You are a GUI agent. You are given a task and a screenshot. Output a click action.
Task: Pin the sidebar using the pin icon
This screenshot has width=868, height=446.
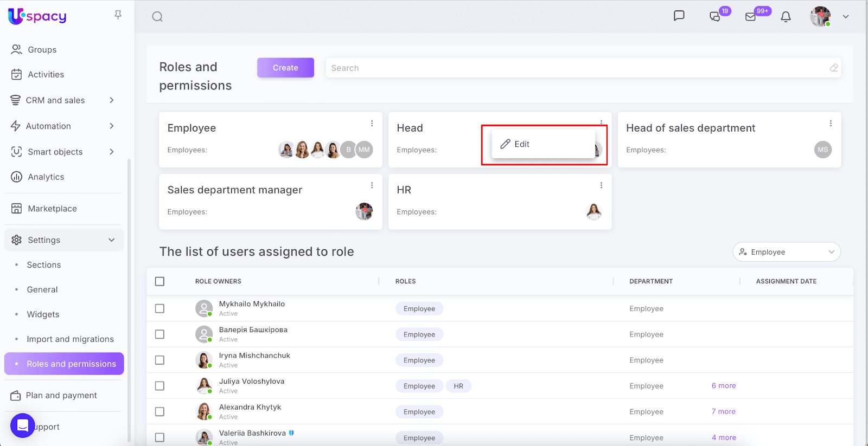coord(118,15)
